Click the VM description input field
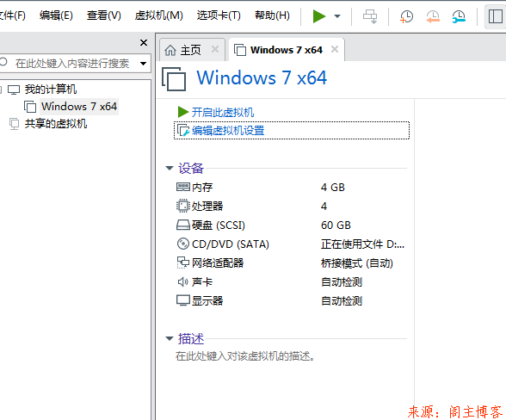 [x=245, y=356]
